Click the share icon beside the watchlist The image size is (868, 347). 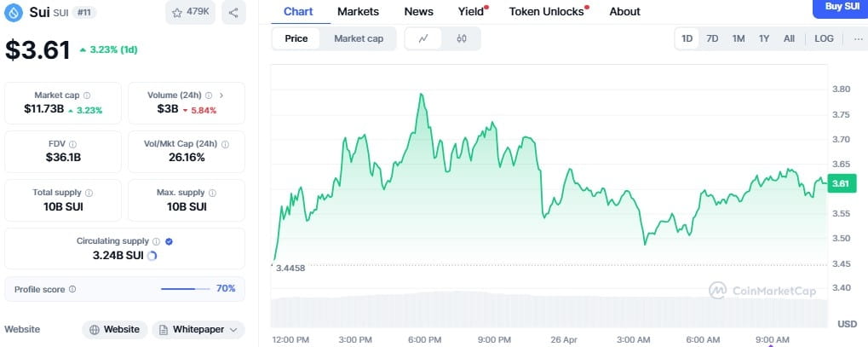coord(233,13)
